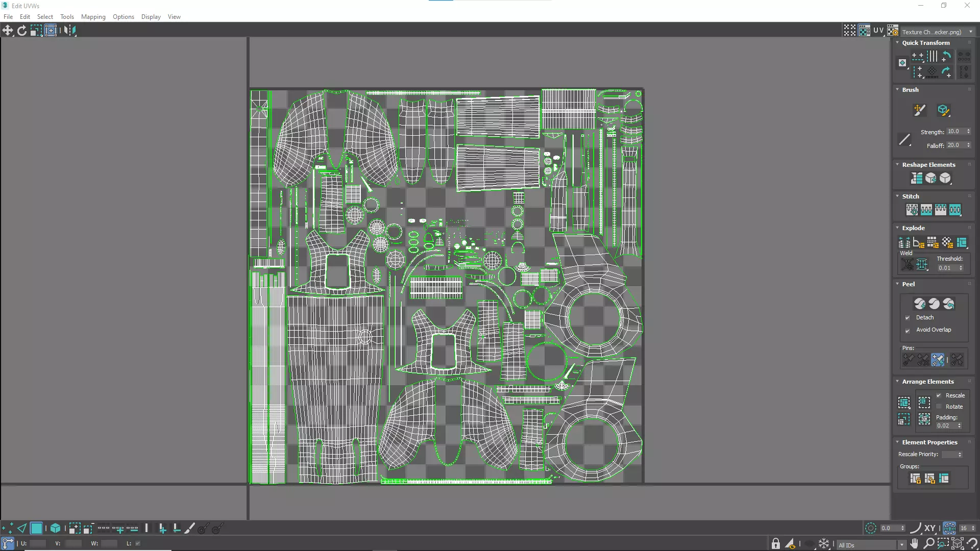Uncheck the Detach checkbox

[x=908, y=318]
